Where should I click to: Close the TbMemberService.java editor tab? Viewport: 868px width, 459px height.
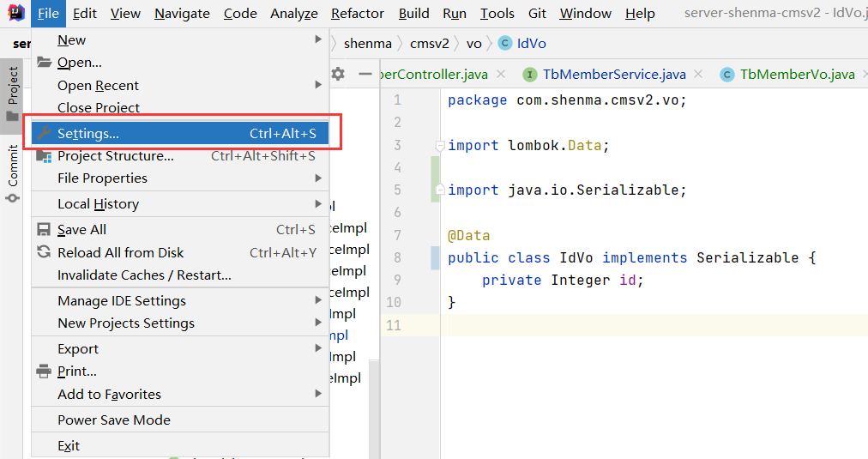click(698, 74)
